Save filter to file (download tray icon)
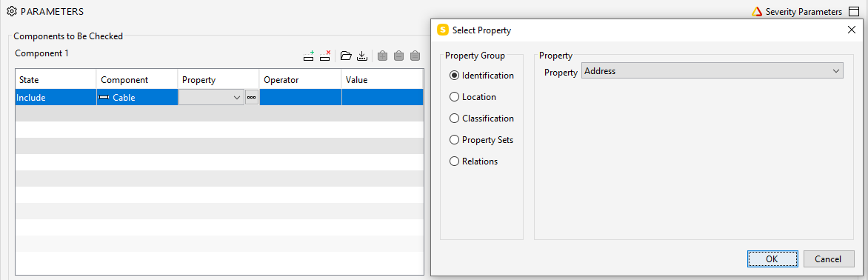Viewport: 868px width, 280px height. (x=362, y=56)
